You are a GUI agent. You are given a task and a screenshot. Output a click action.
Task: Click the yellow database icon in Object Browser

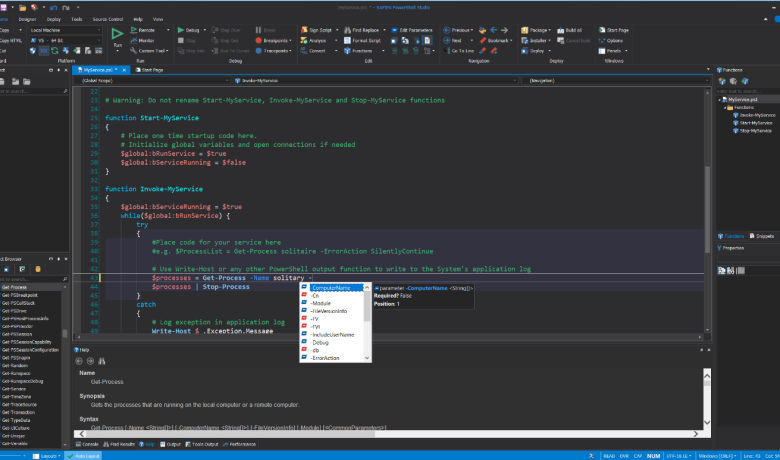pos(38,269)
